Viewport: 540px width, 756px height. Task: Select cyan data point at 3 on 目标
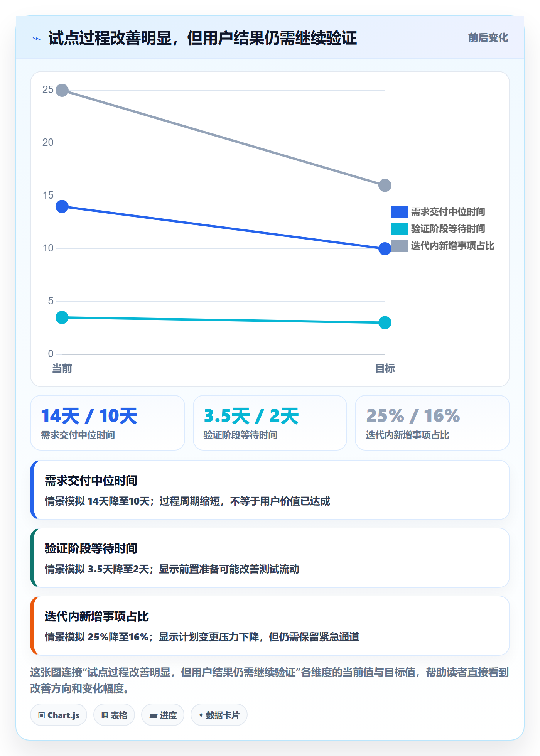pyautogui.click(x=385, y=322)
